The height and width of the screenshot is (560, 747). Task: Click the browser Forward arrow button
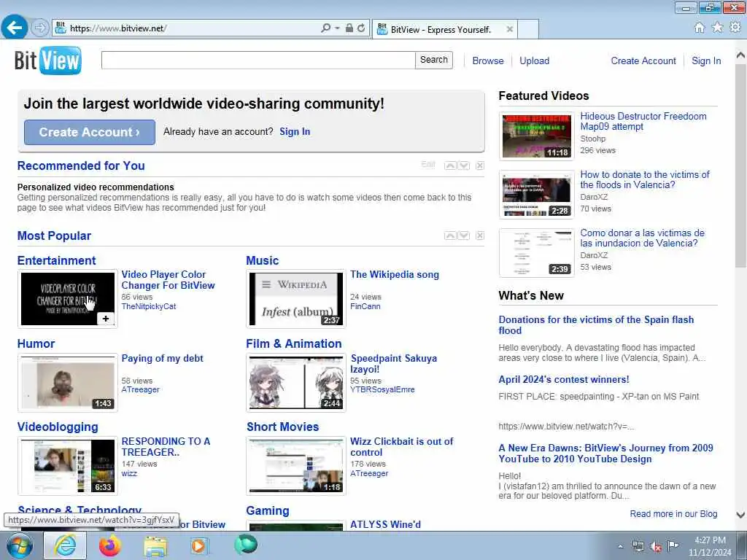coord(40,28)
